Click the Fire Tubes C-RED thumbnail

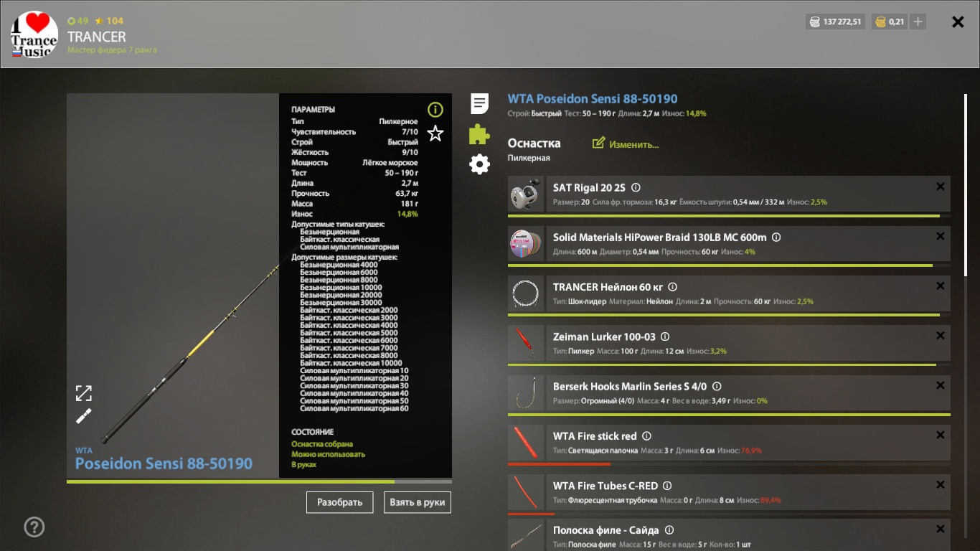pyautogui.click(x=526, y=492)
